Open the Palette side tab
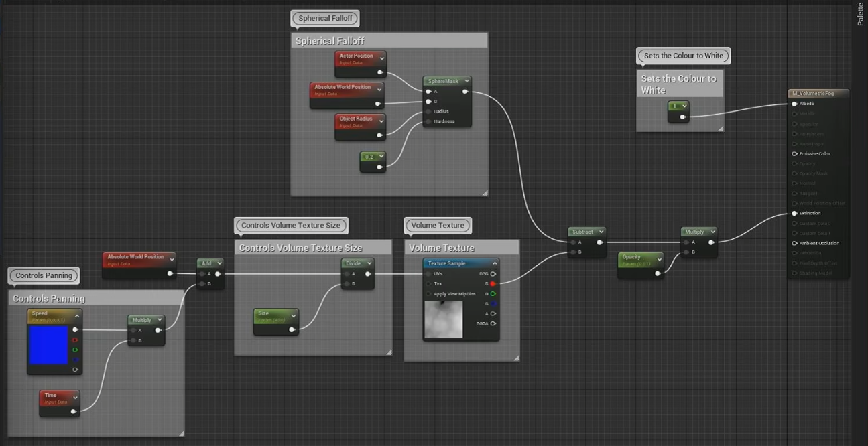The height and width of the screenshot is (446, 868). pyautogui.click(x=861, y=13)
